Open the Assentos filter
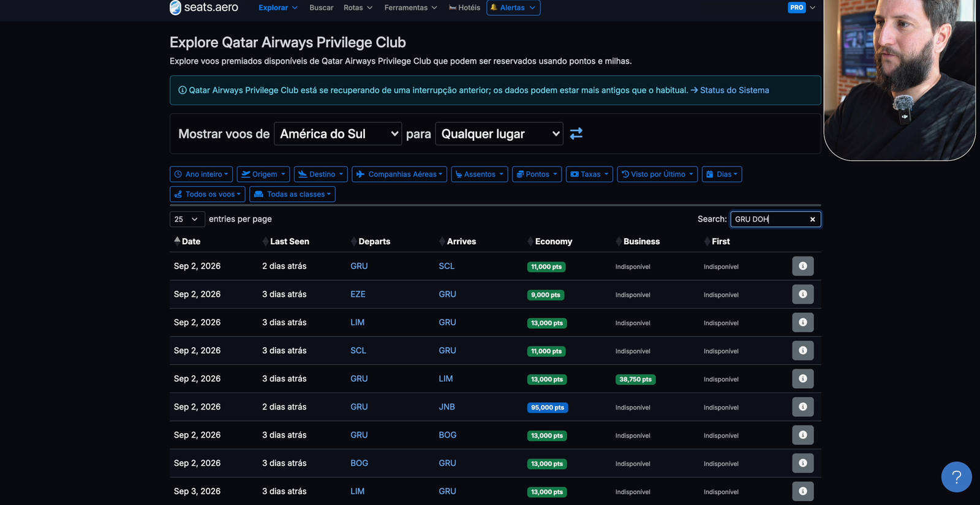 pos(480,174)
